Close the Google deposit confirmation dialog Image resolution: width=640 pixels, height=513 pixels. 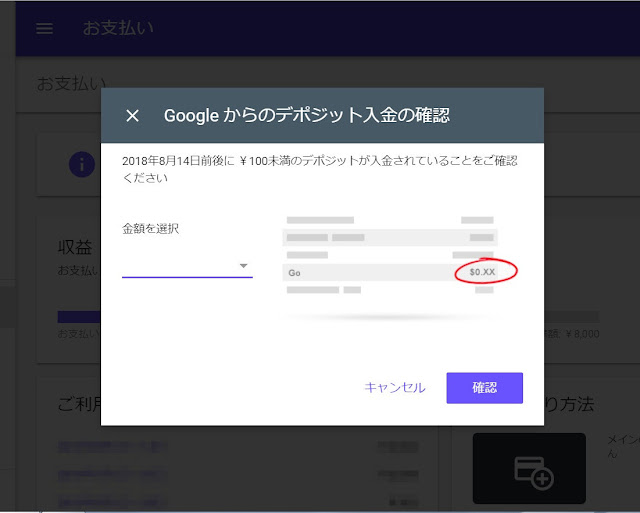[x=133, y=115]
